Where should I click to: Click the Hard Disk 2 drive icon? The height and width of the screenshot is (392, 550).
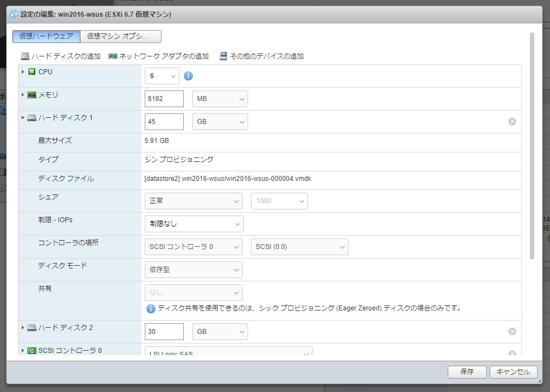[x=32, y=328]
